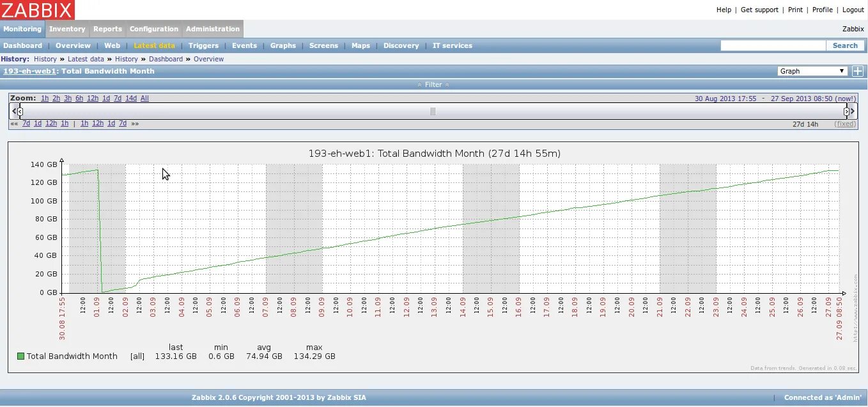868x407 pixels.
Task: Set zoom to 12h
Action: point(93,98)
